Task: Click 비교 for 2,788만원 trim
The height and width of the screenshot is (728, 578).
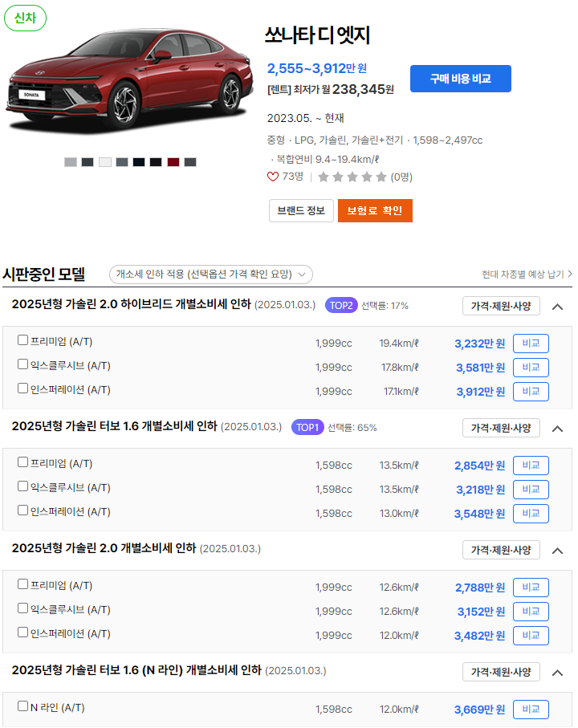Action: (531, 588)
